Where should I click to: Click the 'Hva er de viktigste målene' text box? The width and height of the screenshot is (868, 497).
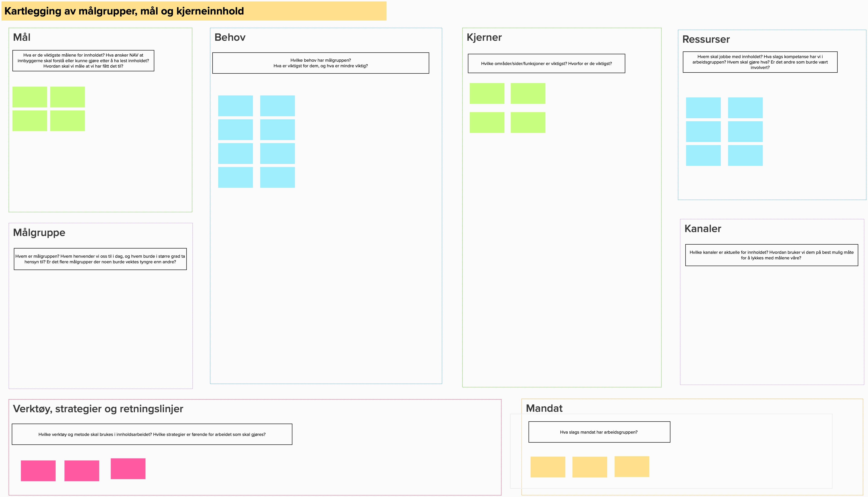click(x=83, y=61)
